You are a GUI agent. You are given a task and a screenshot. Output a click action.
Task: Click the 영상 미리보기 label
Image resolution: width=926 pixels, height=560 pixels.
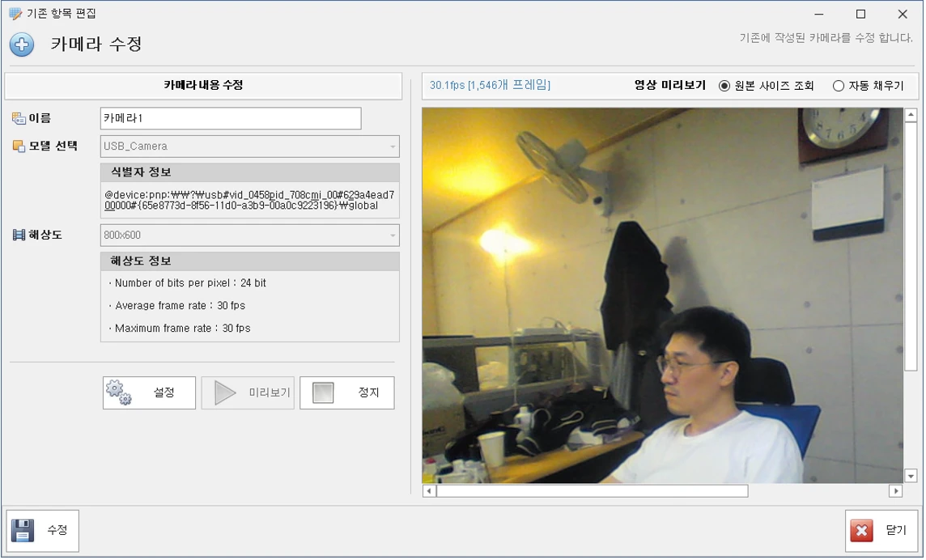669,85
